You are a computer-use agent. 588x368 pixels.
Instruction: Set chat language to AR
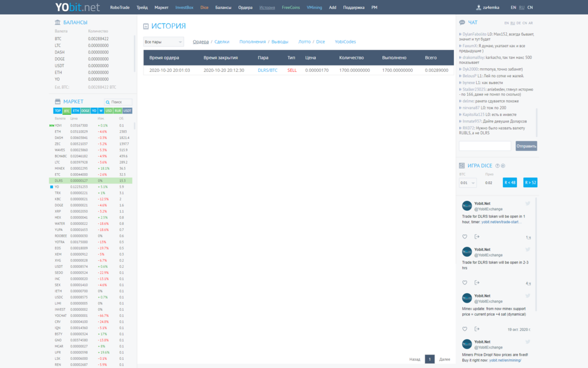[x=530, y=23]
